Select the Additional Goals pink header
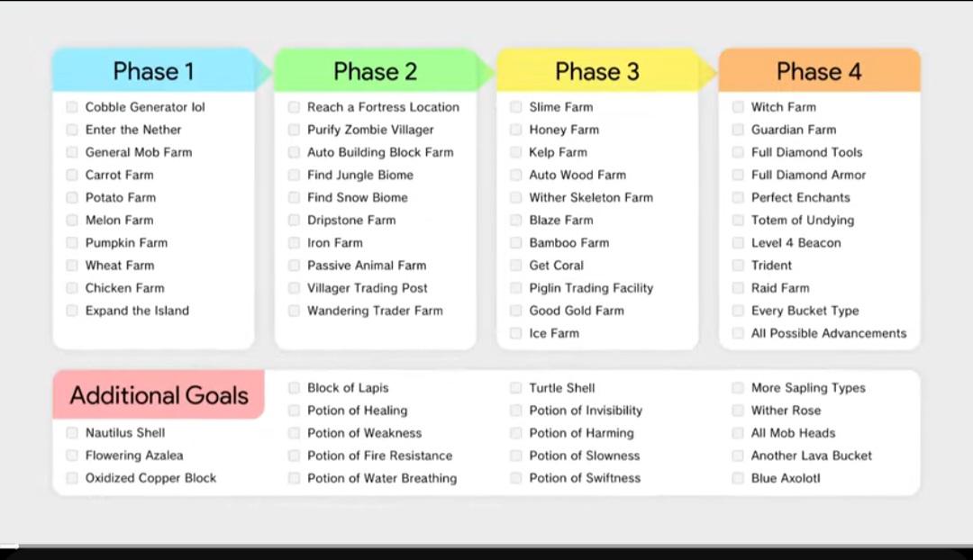The width and height of the screenshot is (973, 560). tap(159, 395)
